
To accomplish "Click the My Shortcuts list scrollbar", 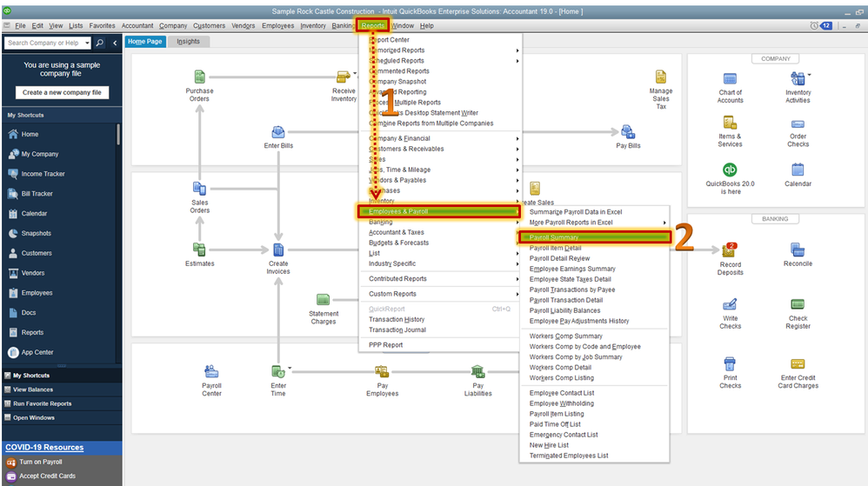I will (118, 134).
